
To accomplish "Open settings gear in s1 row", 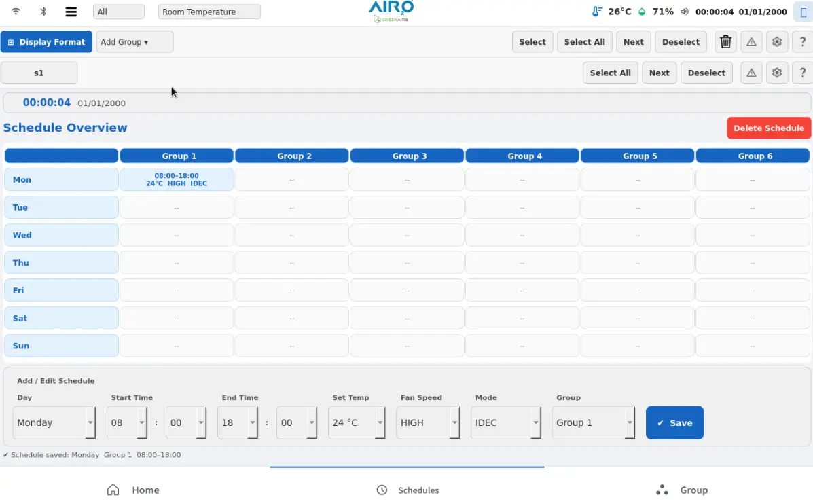I will click(x=777, y=73).
